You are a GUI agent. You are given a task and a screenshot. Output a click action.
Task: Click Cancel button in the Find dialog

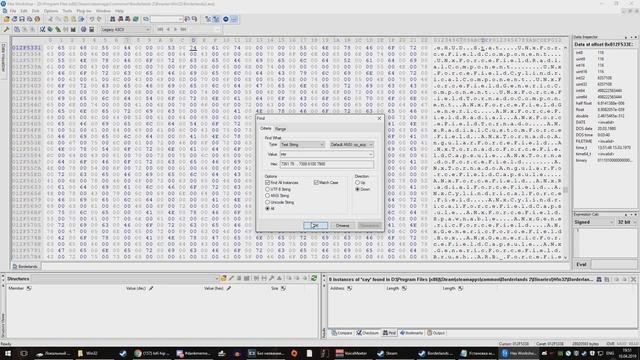pyautogui.click(x=342, y=226)
